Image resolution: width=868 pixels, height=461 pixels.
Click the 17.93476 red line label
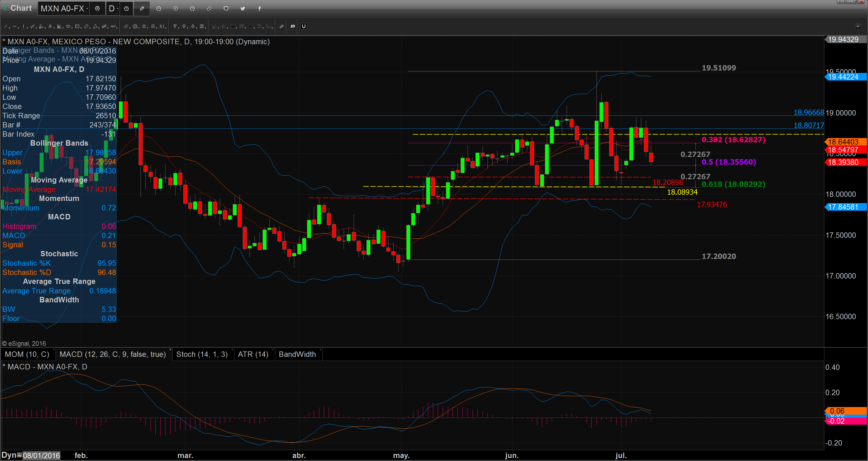tap(712, 204)
